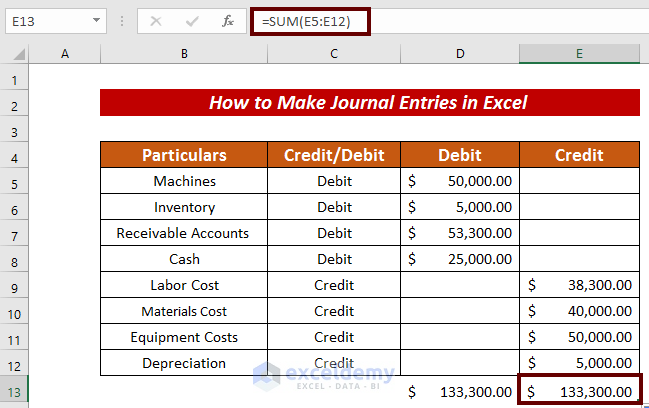Click the $38,300.00 credit cell
Image resolution: width=649 pixels, height=408 pixels.
click(x=579, y=285)
